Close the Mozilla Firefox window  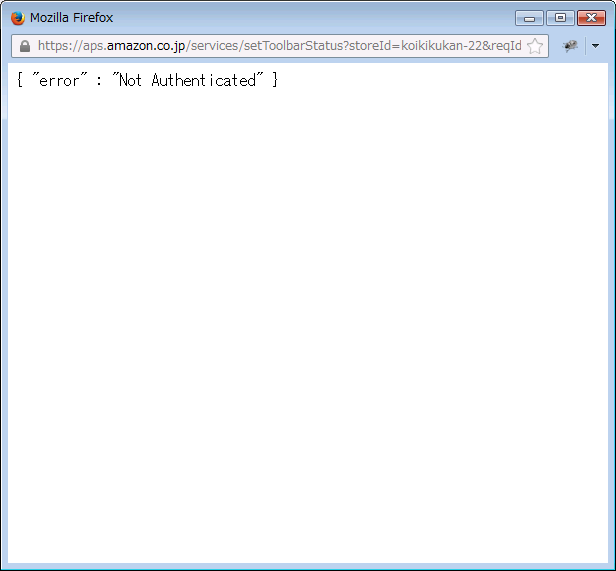click(x=591, y=18)
